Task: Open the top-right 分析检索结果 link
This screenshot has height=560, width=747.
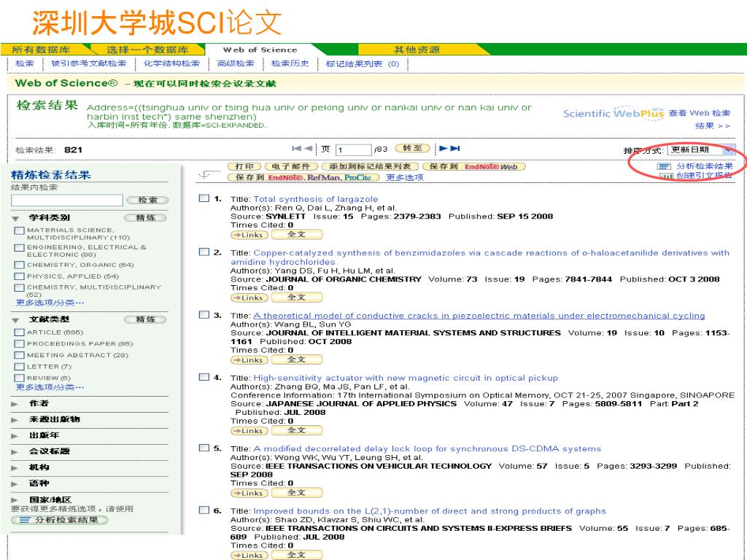Action: [x=705, y=166]
